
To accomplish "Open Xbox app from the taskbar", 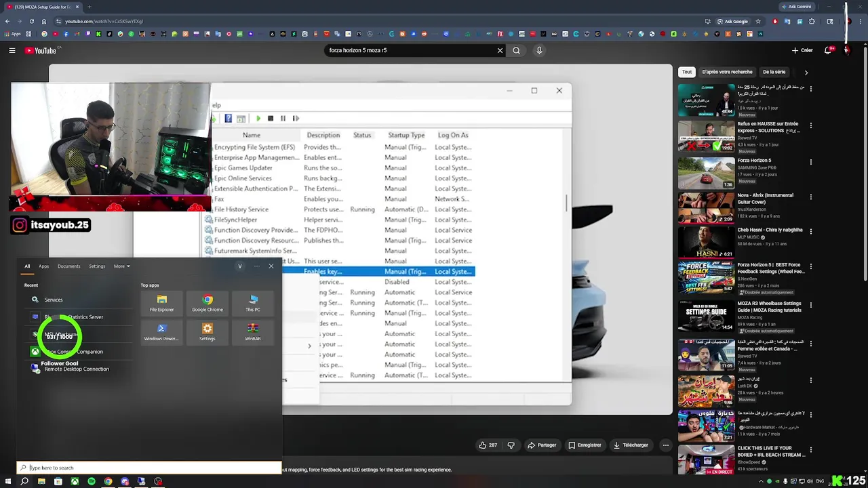I will click(75, 482).
